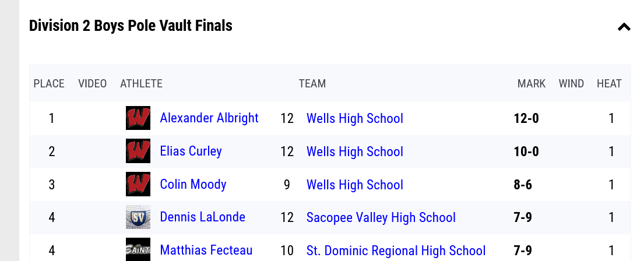Open Sacopee Valley High School team page
The image size is (644, 261).
point(381,218)
